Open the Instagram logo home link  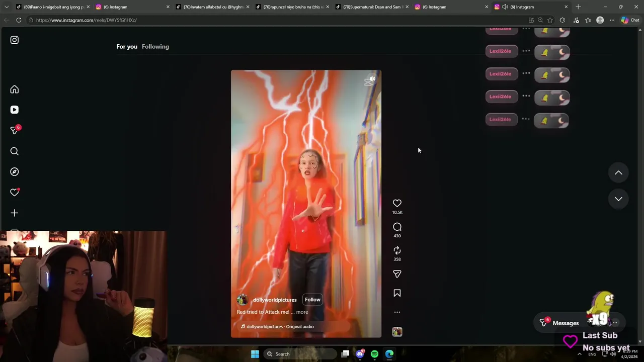15,40
